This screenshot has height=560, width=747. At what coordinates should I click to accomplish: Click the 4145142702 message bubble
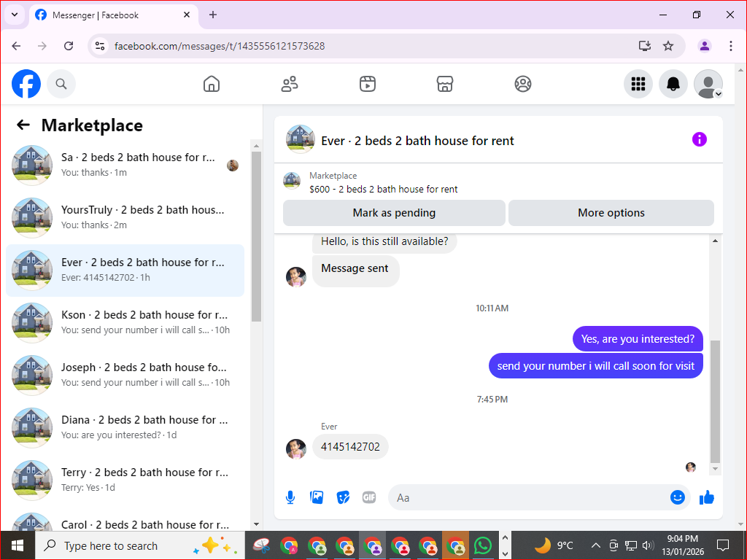coord(350,447)
